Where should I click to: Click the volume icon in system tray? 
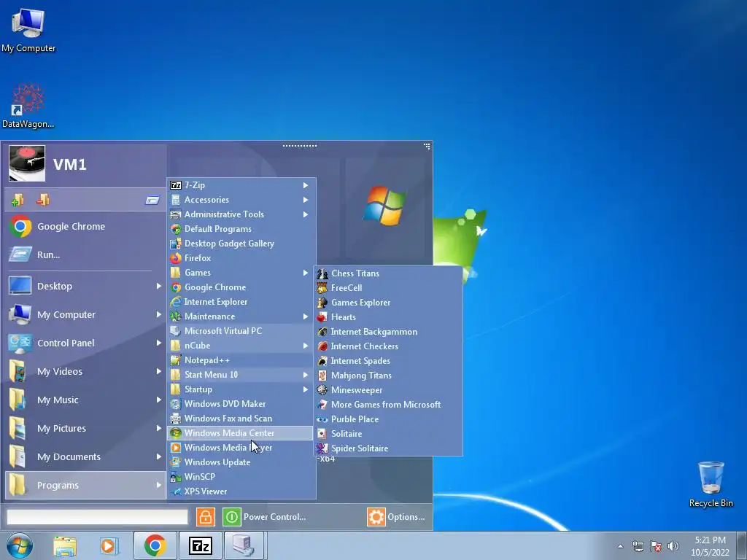[673, 546]
